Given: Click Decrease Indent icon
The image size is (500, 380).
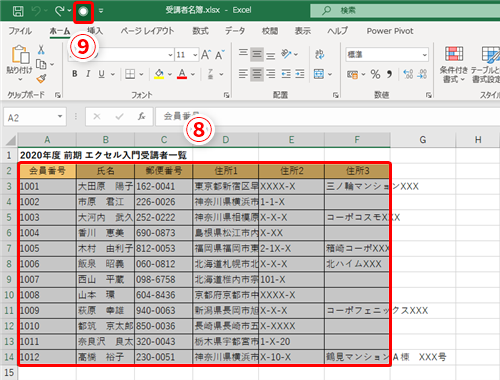Looking at the screenshot, I should 286,74.
